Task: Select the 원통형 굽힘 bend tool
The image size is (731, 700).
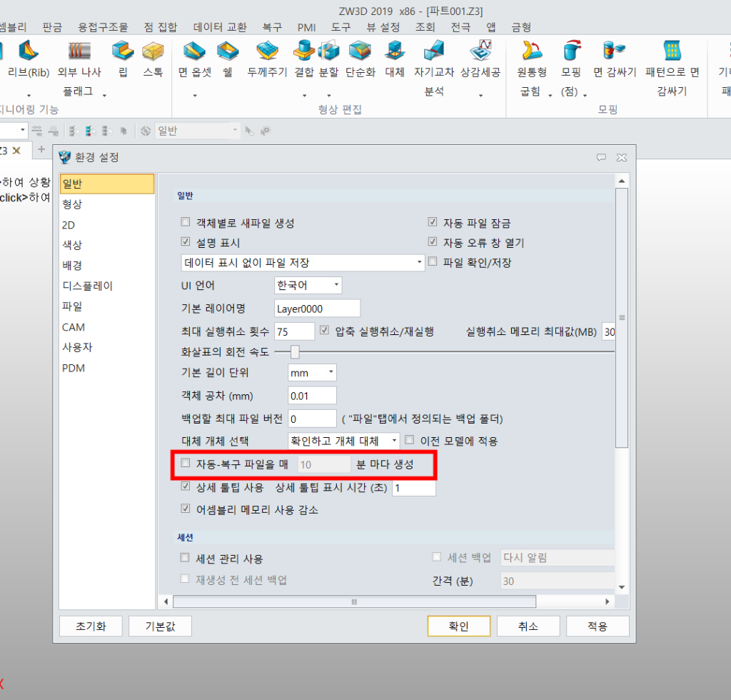Action: click(x=532, y=51)
